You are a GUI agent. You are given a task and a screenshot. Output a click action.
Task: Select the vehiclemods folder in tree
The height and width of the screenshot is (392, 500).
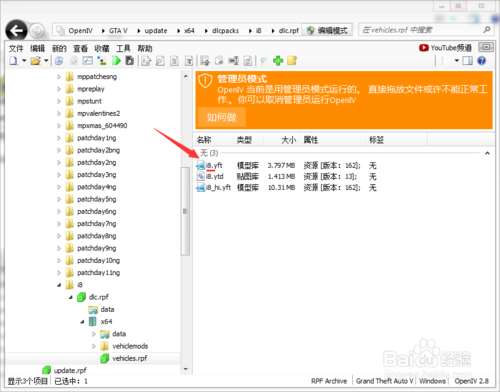click(x=130, y=346)
